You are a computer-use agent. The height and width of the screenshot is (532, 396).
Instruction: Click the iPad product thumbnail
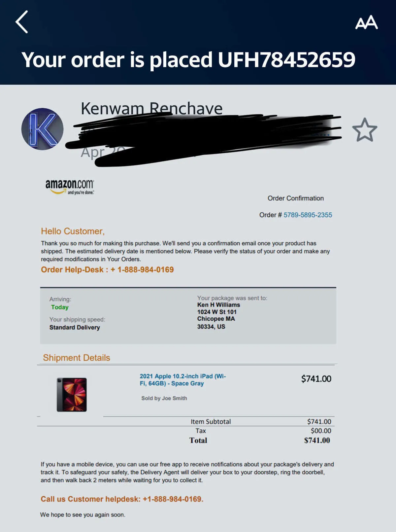(72, 395)
